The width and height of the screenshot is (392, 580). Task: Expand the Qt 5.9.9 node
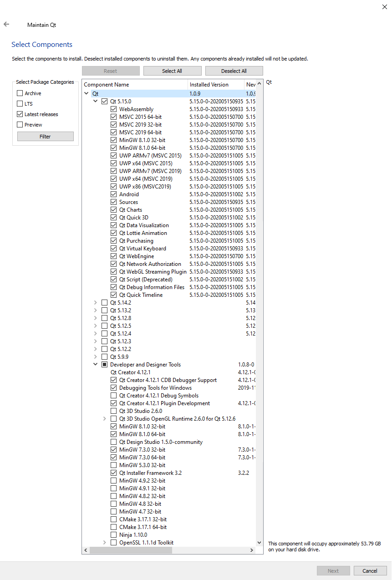click(x=96, y=357)
